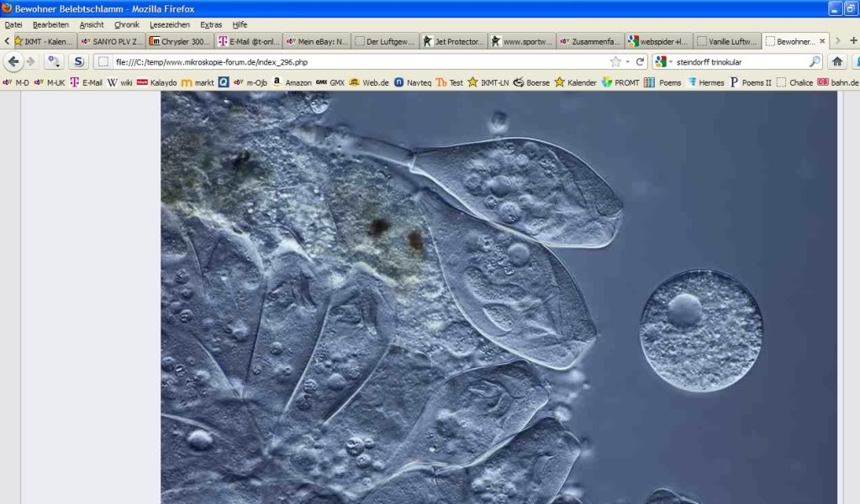
Task: Switch to the Der Luftgew... tab
Action: tap(385, 41)
